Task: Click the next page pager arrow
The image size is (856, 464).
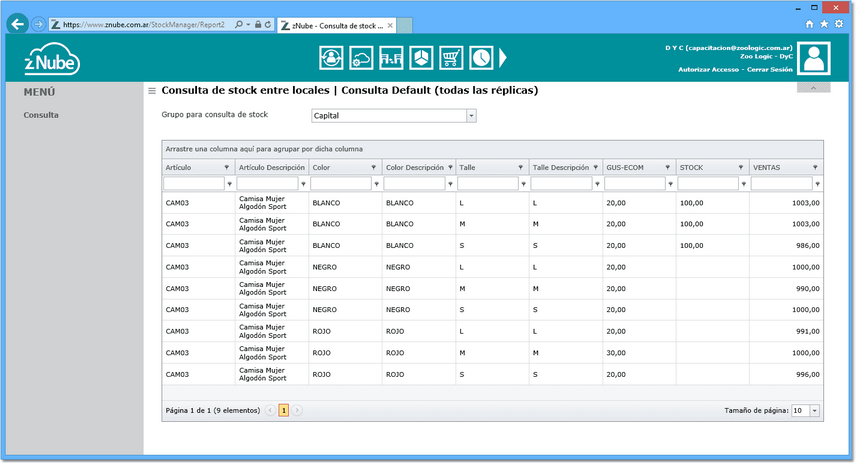Action: [296, 411]
